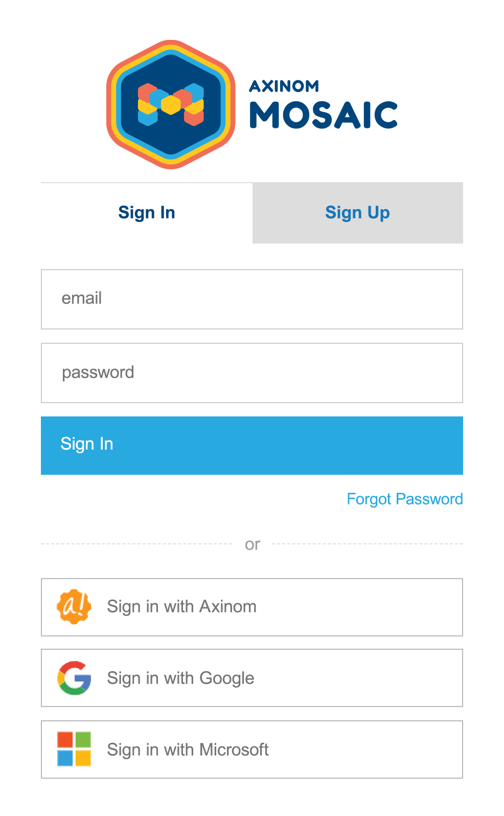Choose the Sign in with Axinom label

click(182, 607)
